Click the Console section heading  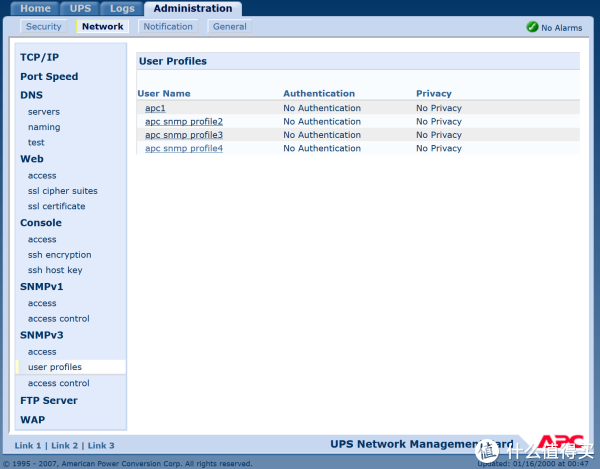[x=41, y=223]
